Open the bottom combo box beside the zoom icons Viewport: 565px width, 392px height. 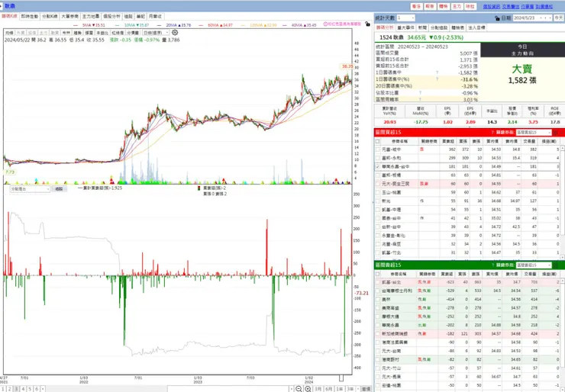231,389
